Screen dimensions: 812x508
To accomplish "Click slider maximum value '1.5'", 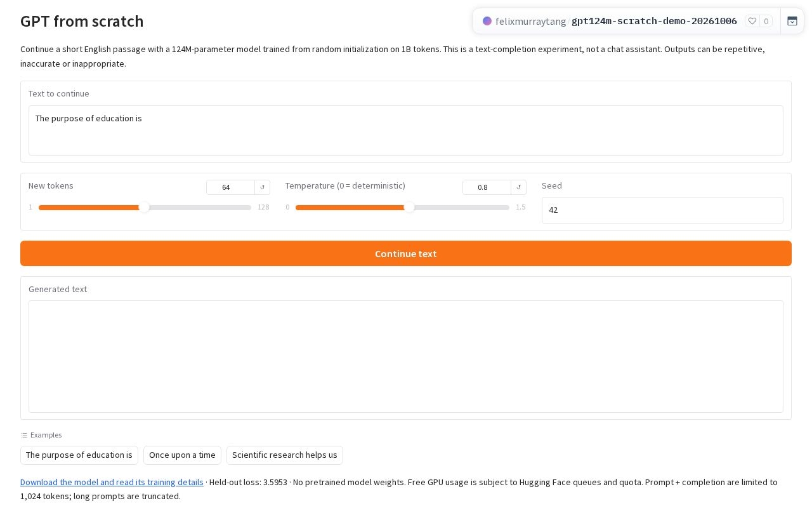I will click(x=521, y=207).
